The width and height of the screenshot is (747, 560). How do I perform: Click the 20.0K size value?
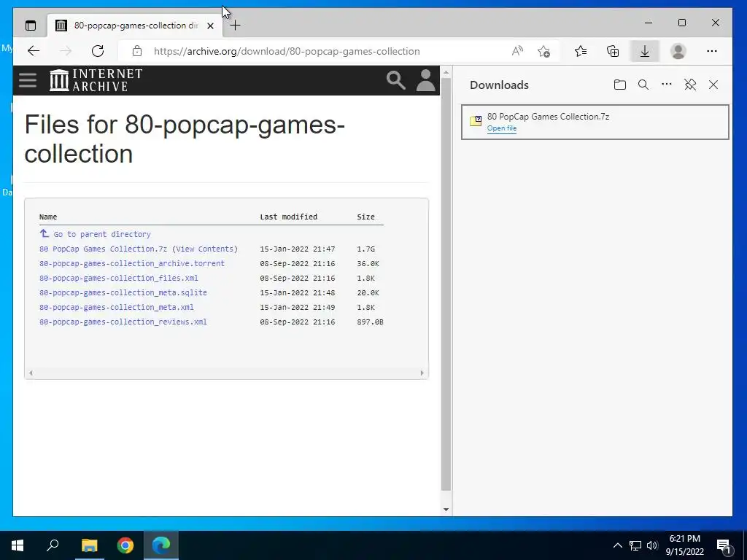[368, 292]
